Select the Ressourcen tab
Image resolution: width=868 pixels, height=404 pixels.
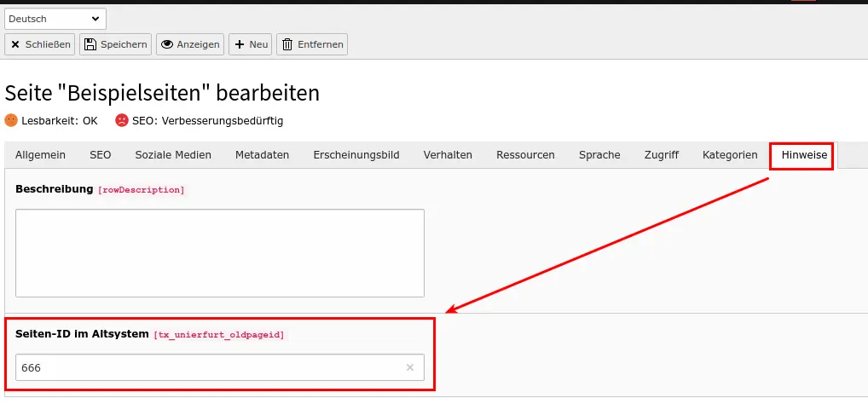(x=525, y=155)
